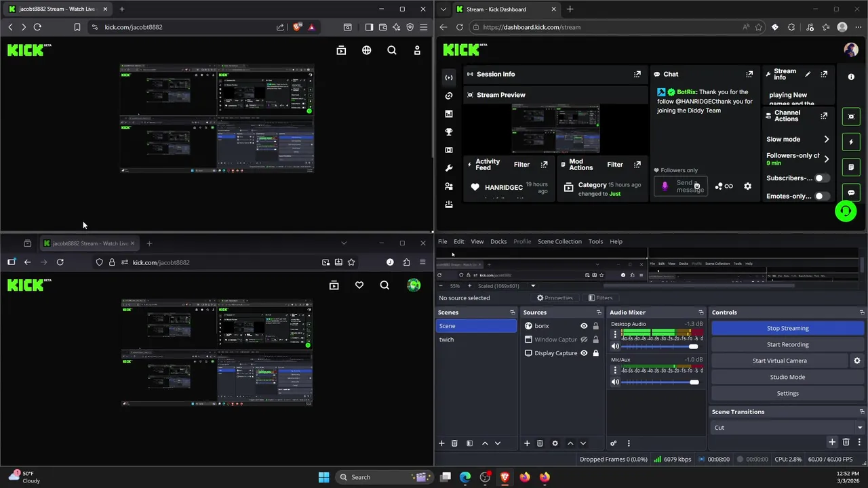Viewport: 868px width, 488px height.
Task: Open chat settings gear in Kick dashboard
Action: coord(747,186)
